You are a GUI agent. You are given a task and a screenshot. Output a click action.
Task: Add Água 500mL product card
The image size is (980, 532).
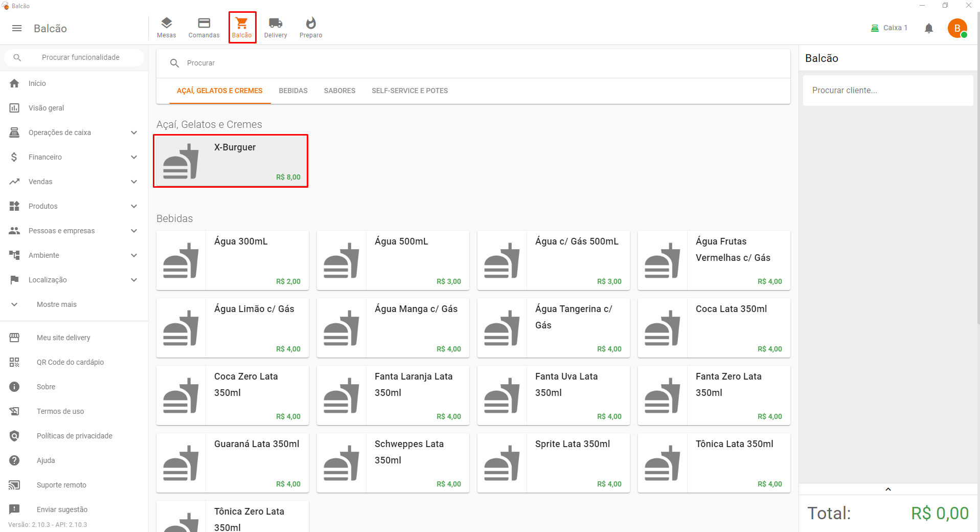point(393,260)
